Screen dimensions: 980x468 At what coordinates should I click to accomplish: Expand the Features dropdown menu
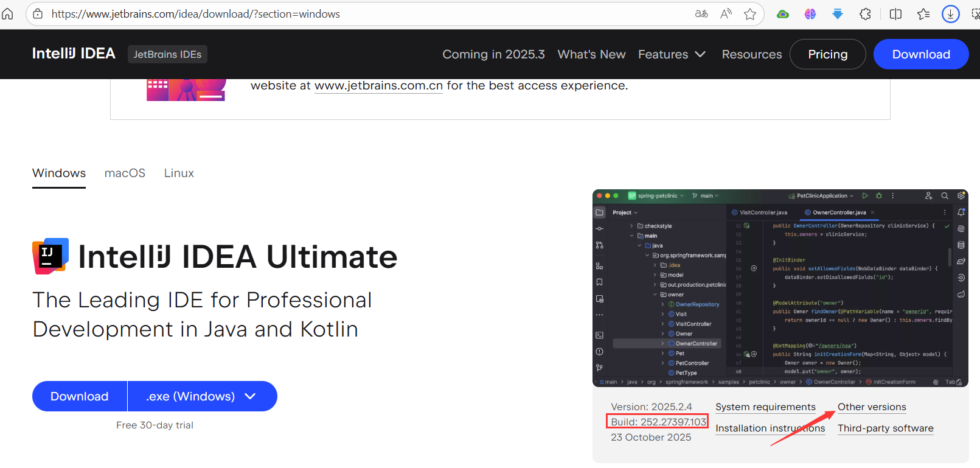(x=672, y=54)
